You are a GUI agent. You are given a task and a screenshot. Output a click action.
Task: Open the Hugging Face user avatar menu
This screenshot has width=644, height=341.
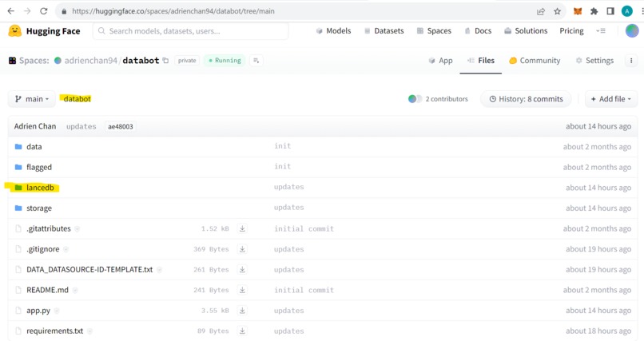click(x=632, y=31)
